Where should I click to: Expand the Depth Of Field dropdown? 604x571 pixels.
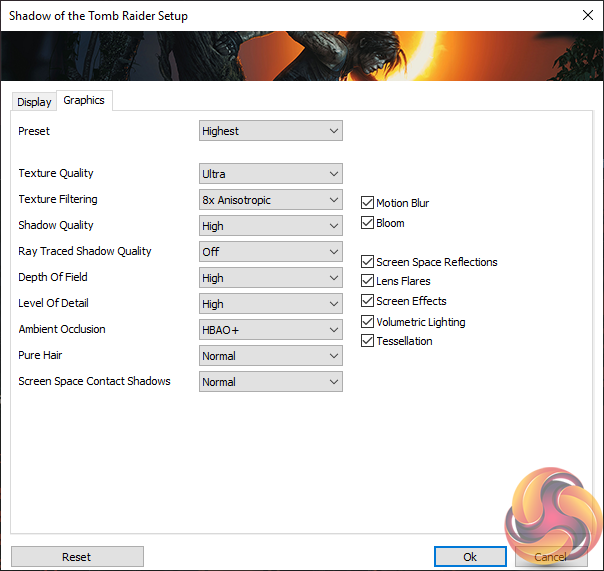click(270, 278)
